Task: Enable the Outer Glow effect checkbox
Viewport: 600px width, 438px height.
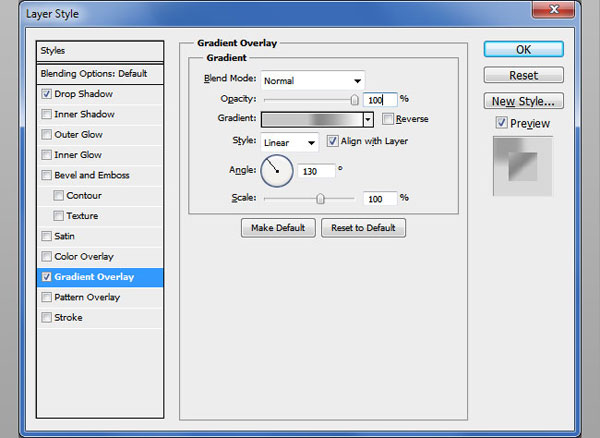Action: pyautogui.click(x=47, y=134)
